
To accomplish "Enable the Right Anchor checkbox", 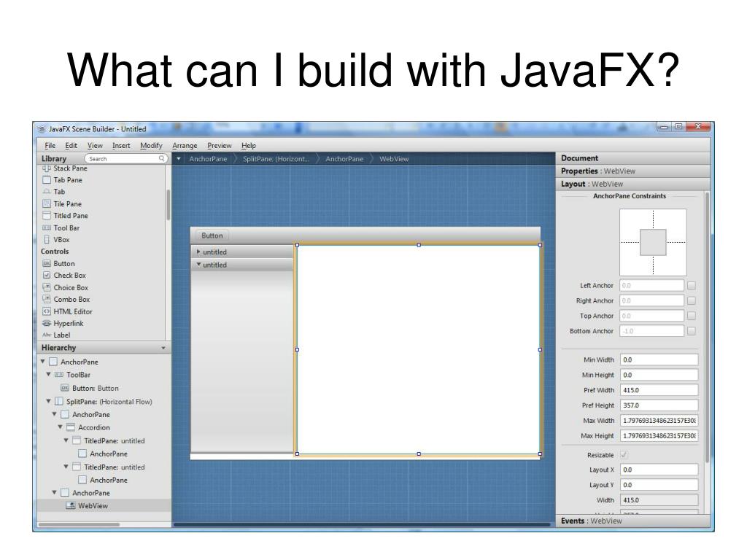I will click(692, 301).
